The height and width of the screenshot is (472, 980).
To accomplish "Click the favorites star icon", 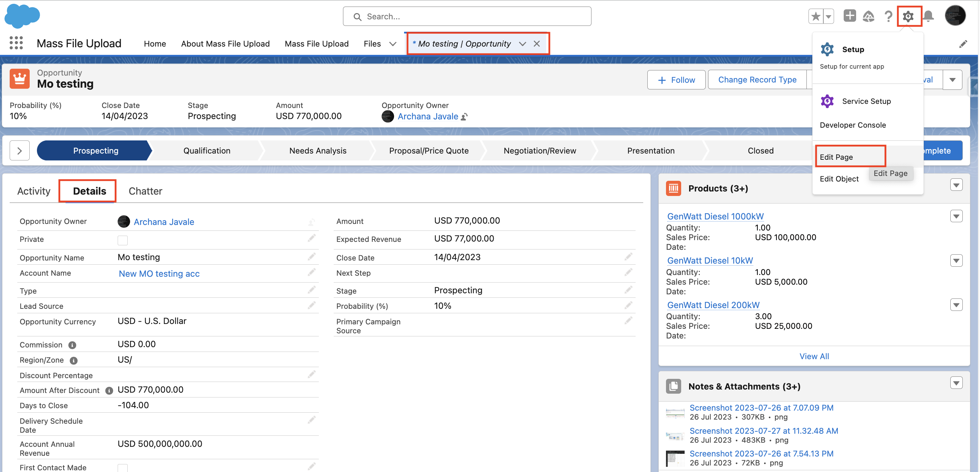I will coord(815,16).
